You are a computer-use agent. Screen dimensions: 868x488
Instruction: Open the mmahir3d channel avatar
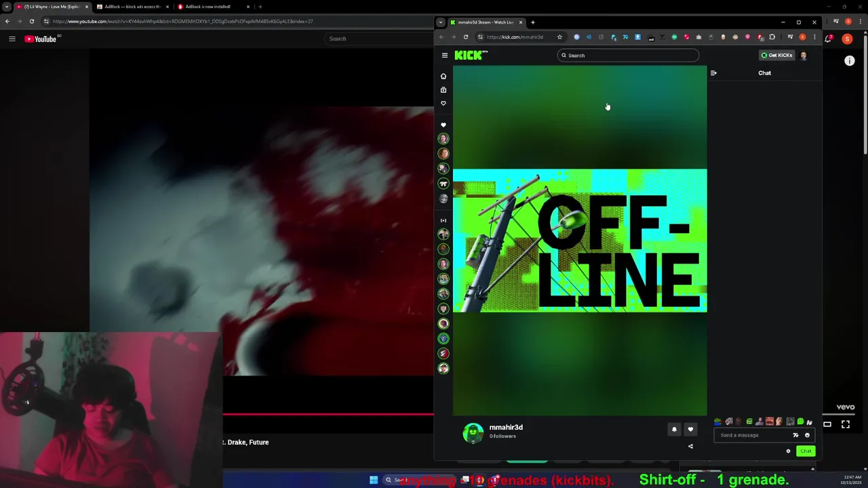473,432
